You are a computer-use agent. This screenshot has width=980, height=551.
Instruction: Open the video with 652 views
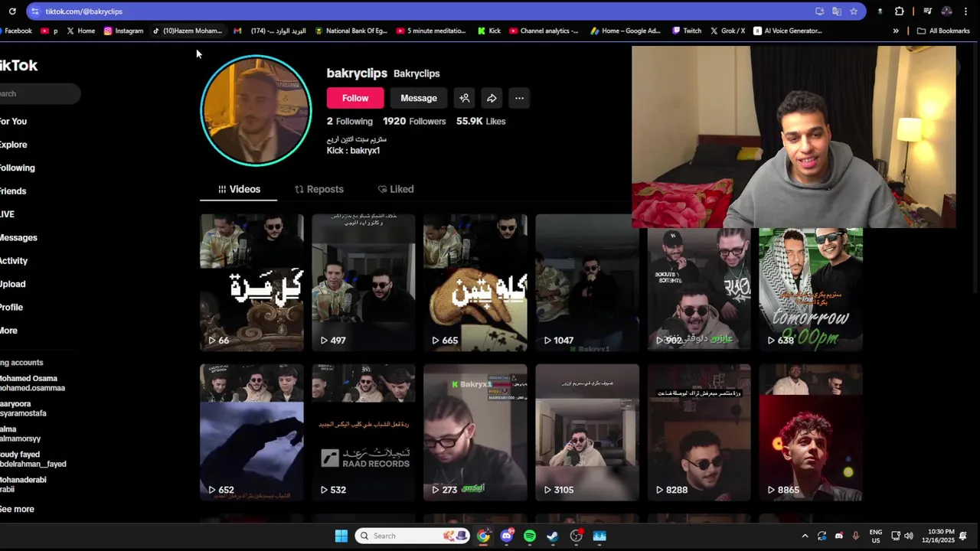(252, 432)
